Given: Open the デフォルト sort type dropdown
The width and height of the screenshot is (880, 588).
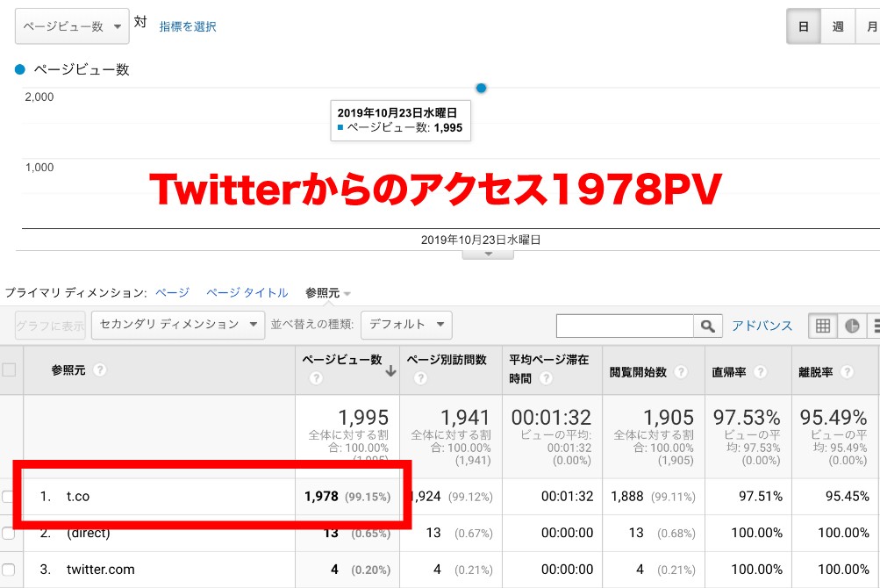Looking at the screenshot, I should [406, 325].
